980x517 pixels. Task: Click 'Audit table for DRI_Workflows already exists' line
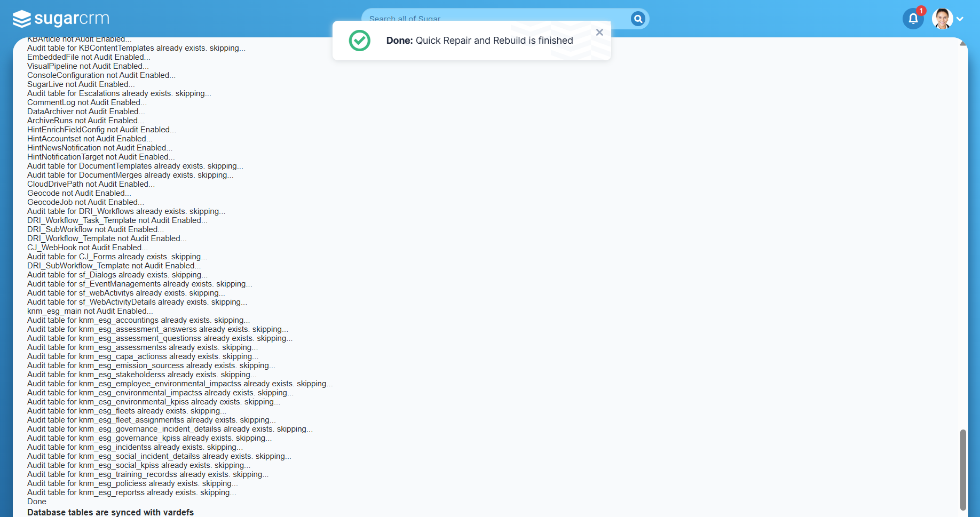pyautogui.click(x=127, y=211)
